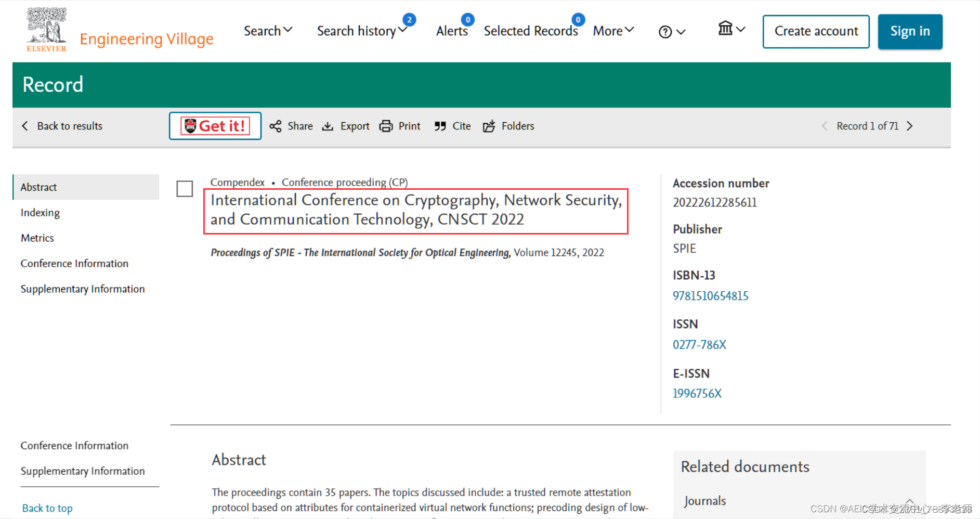980x519 pixels.
Task: Click the Publisher SPIE value
Action: point(684,249)
